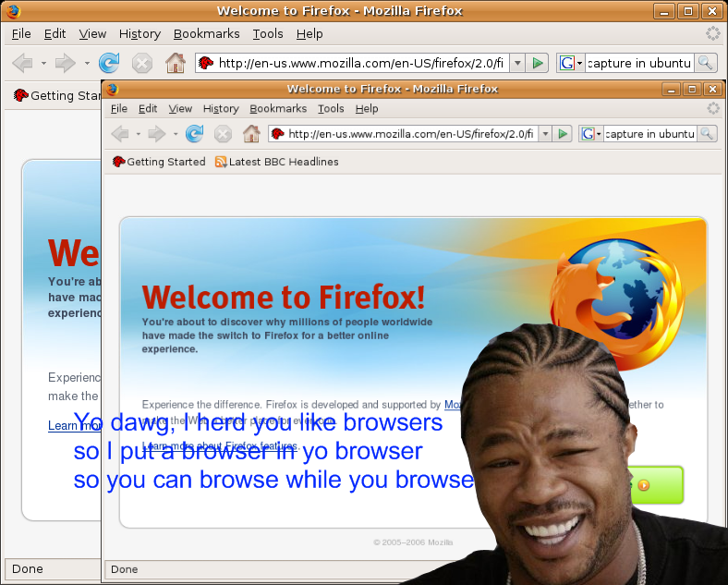Click URL field in front window
Image resolution: width=728 pixels, height=585 pixels.
[411, 134]
